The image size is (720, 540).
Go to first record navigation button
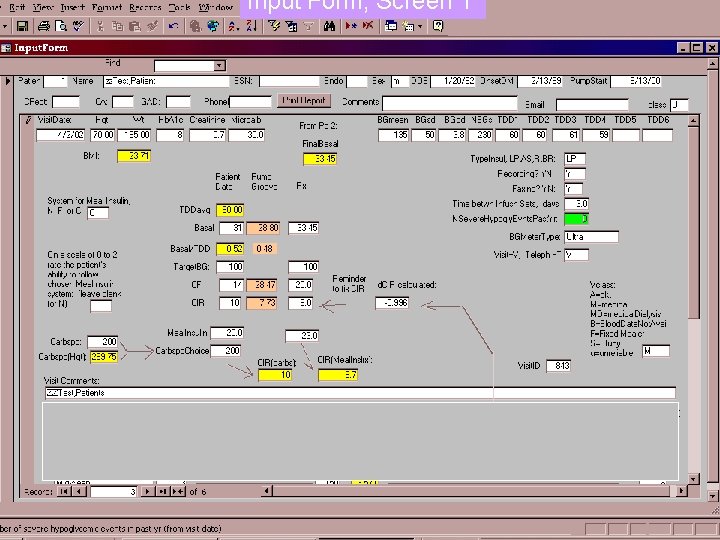point(63,491)
